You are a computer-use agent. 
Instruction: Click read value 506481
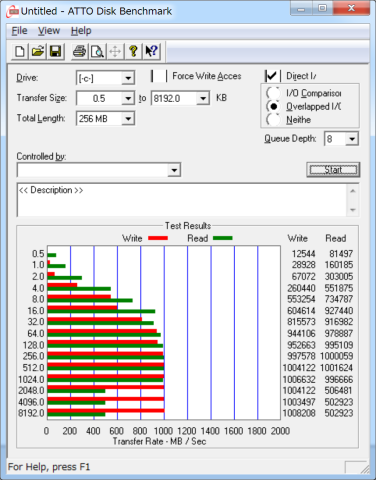(x=338, y=390)
